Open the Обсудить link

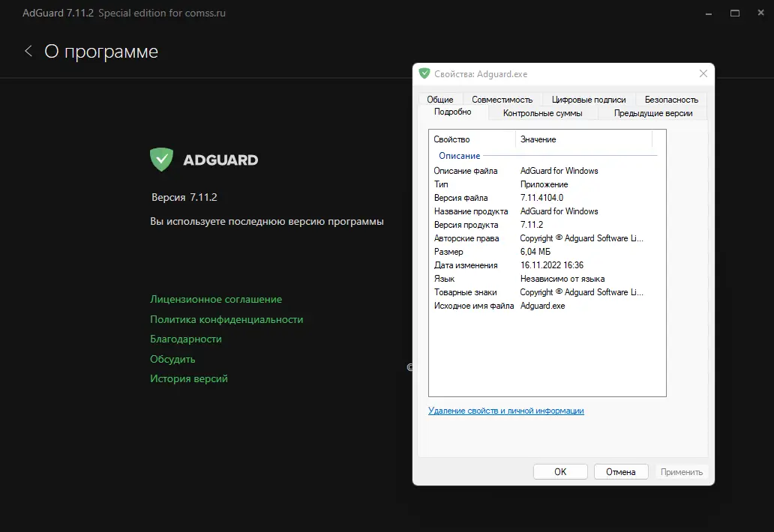click(x=172, y=360)
